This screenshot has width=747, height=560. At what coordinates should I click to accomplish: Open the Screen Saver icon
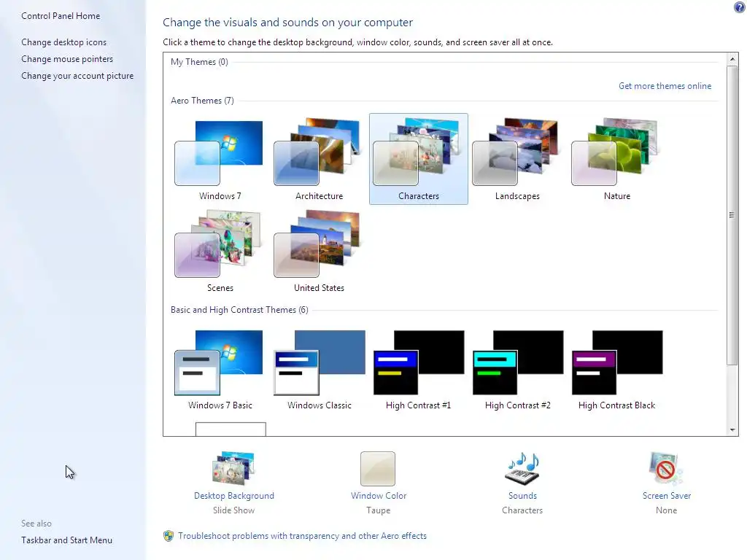click(666, 469)
